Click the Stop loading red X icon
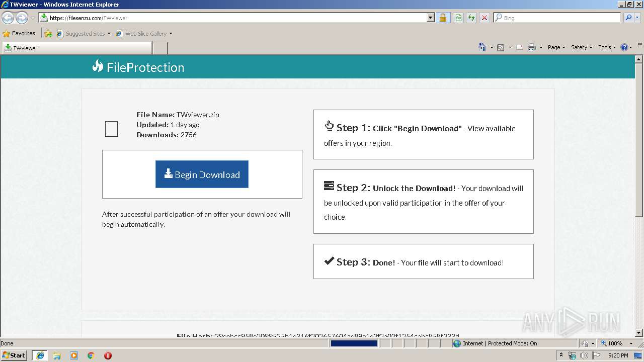Image resolution: width=644 pixels, height=362 pixels. click(x=485, y=18)
